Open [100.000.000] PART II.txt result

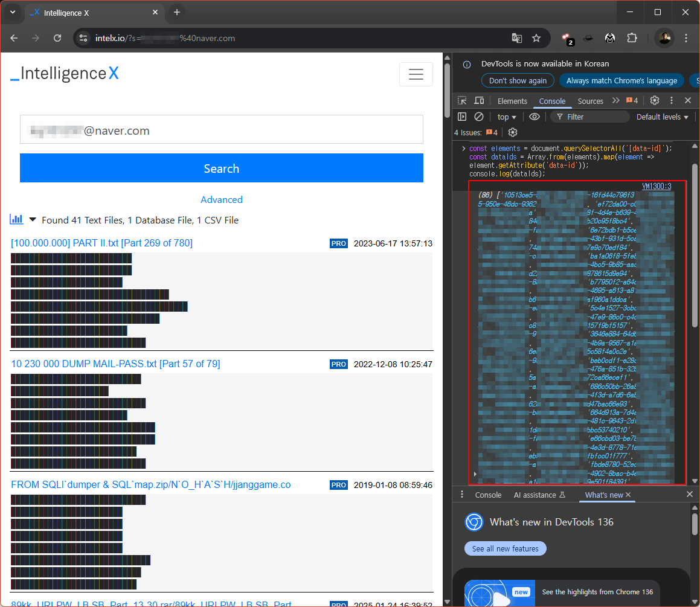click(x=102, y=243)
